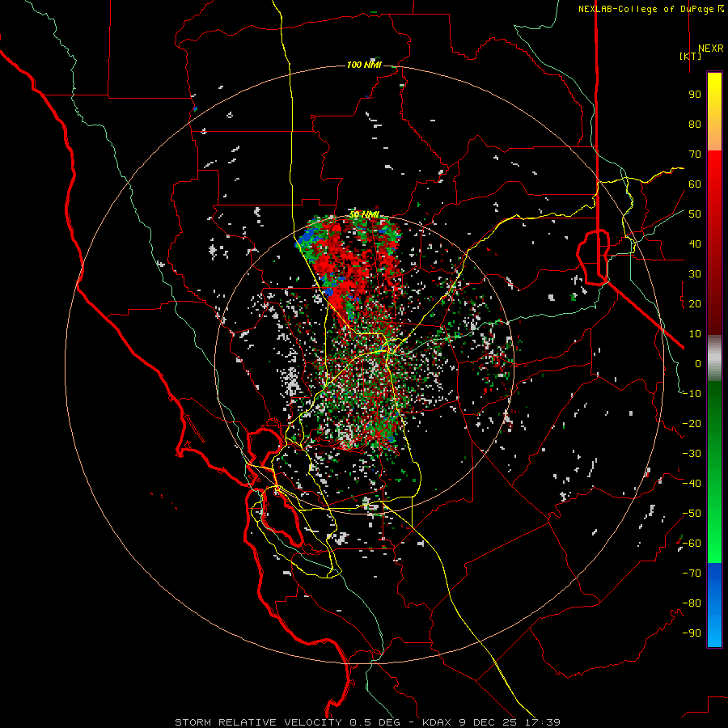The width and height of the screenshot is (728, 728).
Task: Click the positive 80 legend value
Action: [x=695, y=124]
